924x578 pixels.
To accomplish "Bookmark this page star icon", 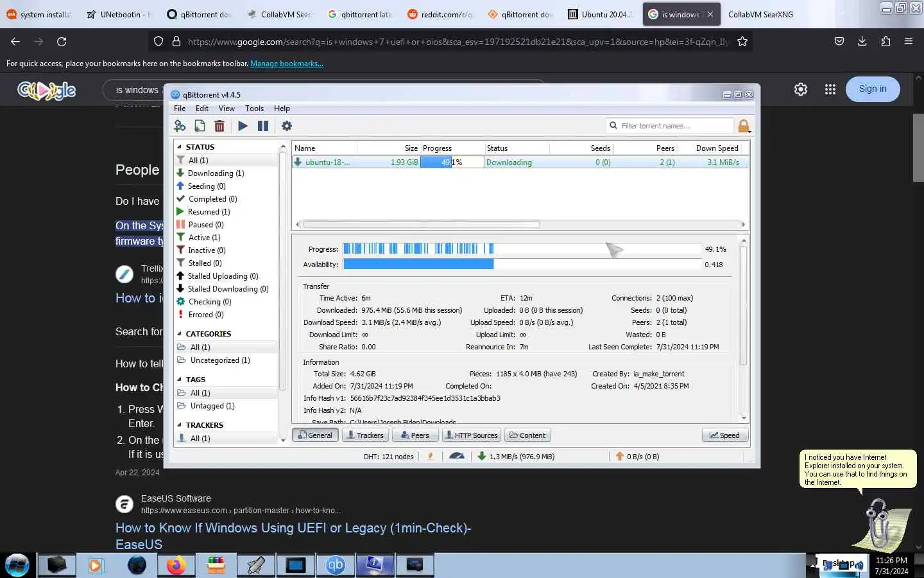I will 742,42.
